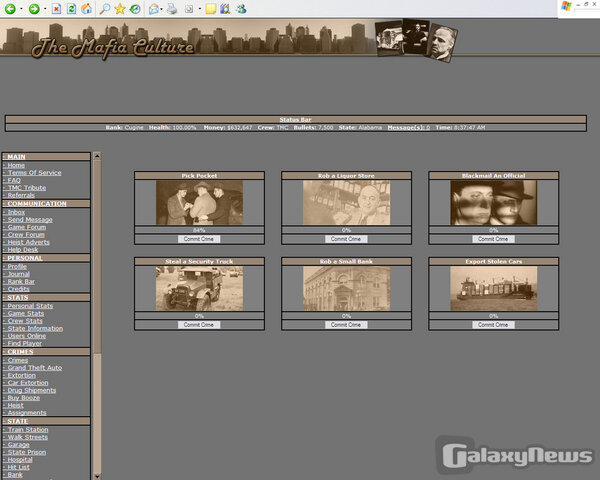Open the Home link in sidebar

pyautogui.click(x=16, y=165)
